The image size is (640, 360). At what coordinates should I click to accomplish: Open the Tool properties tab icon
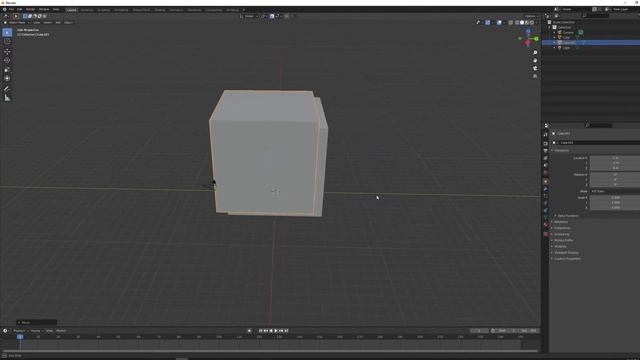point(546,134)
